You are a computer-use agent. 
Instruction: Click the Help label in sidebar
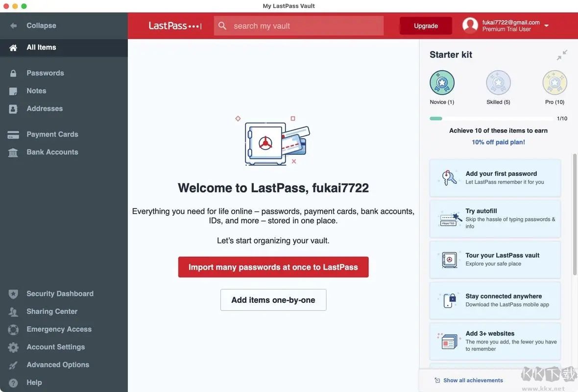[34, 382]
